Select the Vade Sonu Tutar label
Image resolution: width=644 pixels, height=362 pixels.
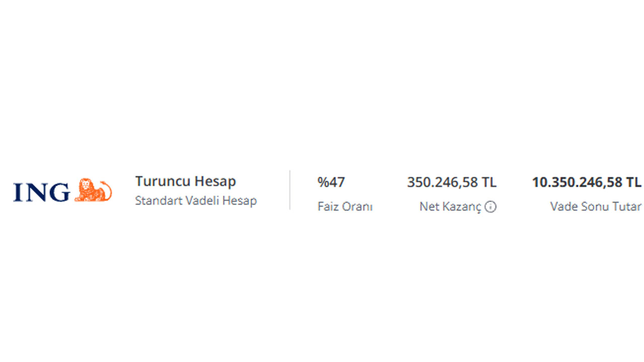click(596, 207)
